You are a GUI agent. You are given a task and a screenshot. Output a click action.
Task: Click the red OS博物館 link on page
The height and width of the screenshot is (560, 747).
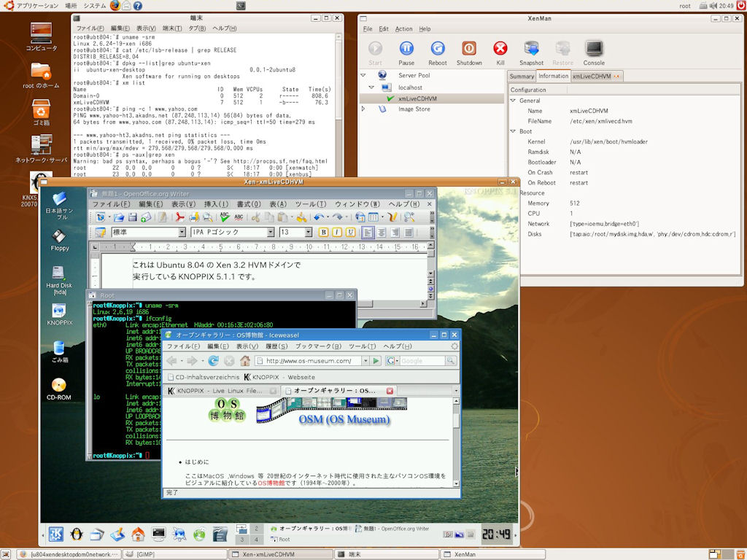[271, 483]
